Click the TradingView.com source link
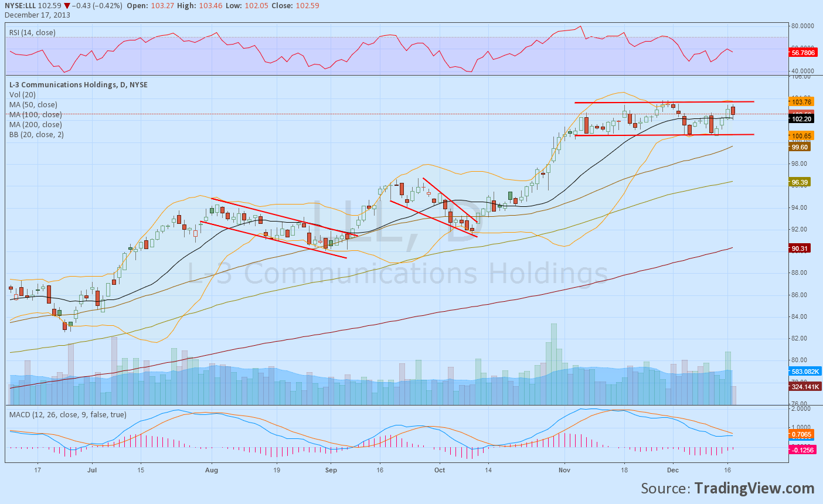Image resolution: width=823 pixels, height=504 pixels. [754, 488]
